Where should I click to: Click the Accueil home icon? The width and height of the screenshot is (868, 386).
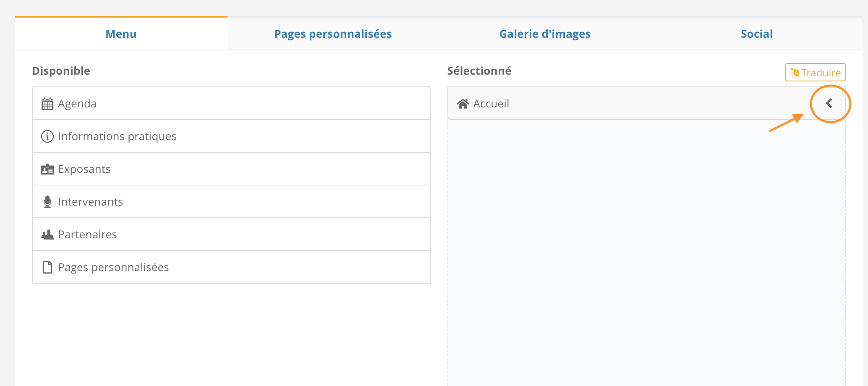[x=463, y=104]
